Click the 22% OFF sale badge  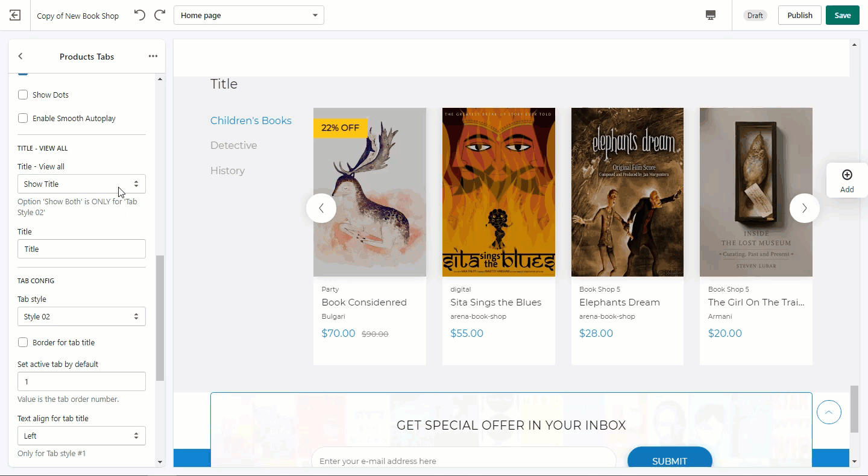[x=340, y=128]
